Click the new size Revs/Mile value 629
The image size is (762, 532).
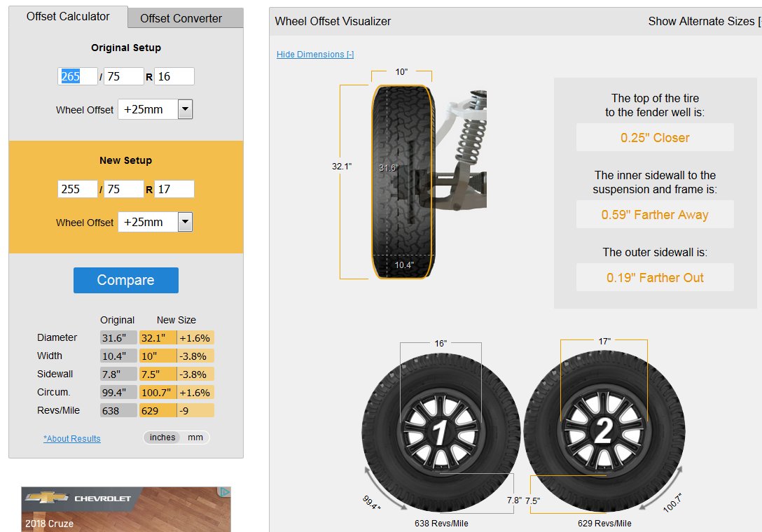pos(158,410)
